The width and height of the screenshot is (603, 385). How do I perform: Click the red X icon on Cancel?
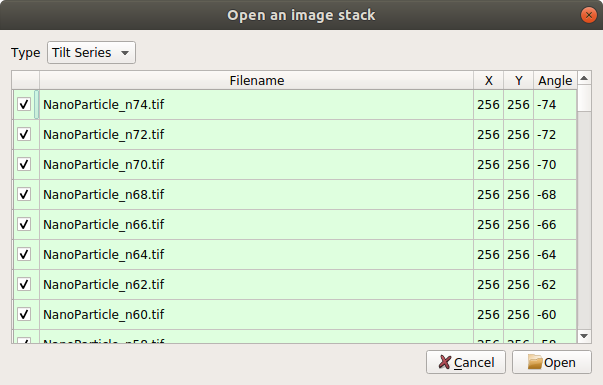[x=445, y=362]
